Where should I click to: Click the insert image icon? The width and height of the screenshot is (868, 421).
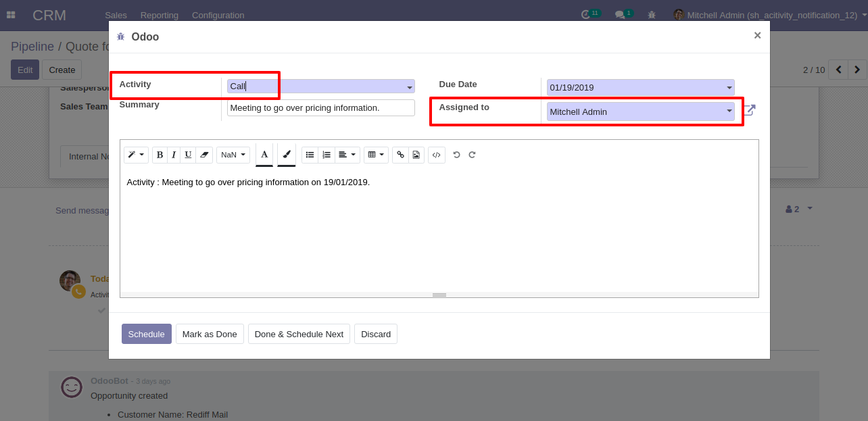click(x=416, y=155)
